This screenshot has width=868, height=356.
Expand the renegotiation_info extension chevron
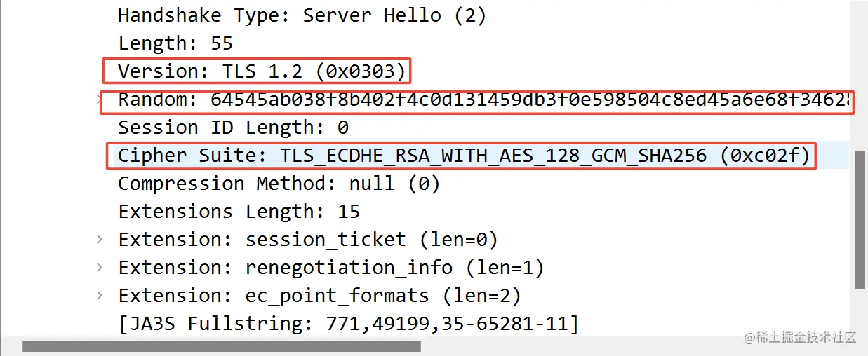pos(100,268)
